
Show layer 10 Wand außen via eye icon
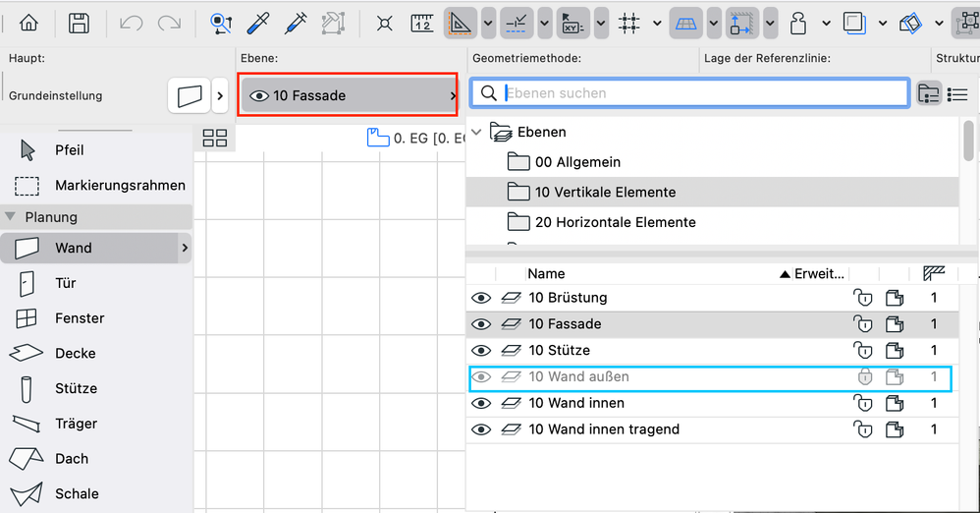(x=480, y=376)
